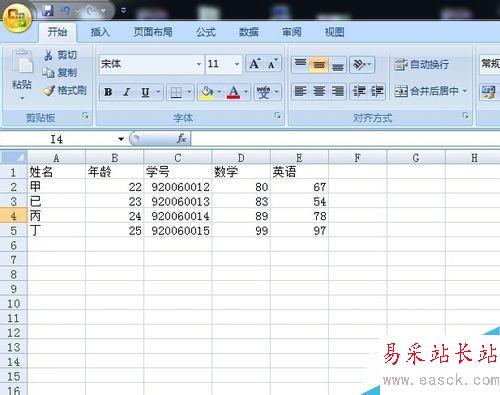Expand the font color palette arrow

click(246, 92)
